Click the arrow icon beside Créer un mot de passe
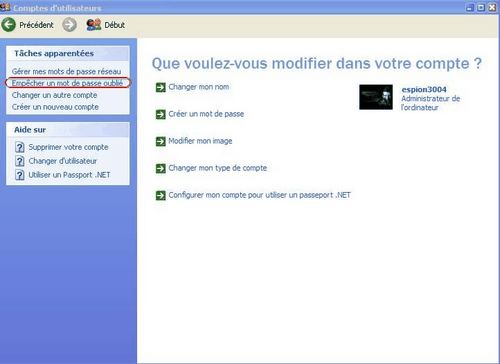 [161, 114]
